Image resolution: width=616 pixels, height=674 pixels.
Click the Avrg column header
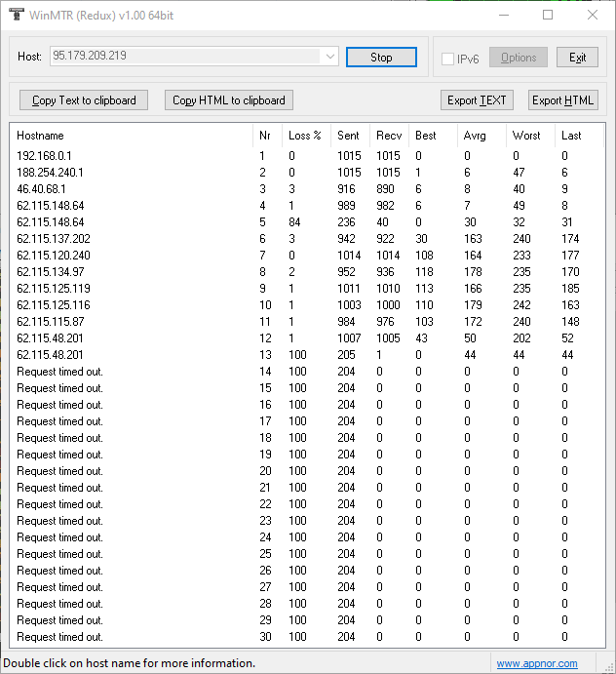tap(481, 136)
